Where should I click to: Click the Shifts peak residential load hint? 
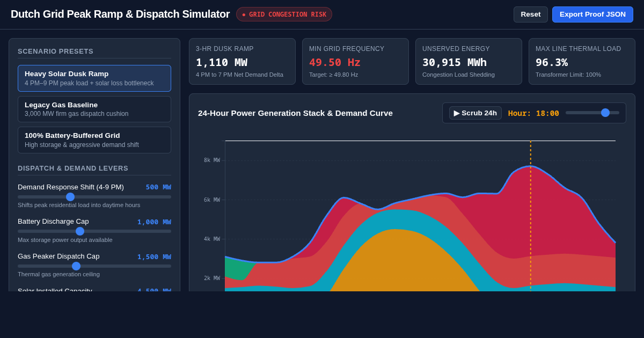[79, 205]
